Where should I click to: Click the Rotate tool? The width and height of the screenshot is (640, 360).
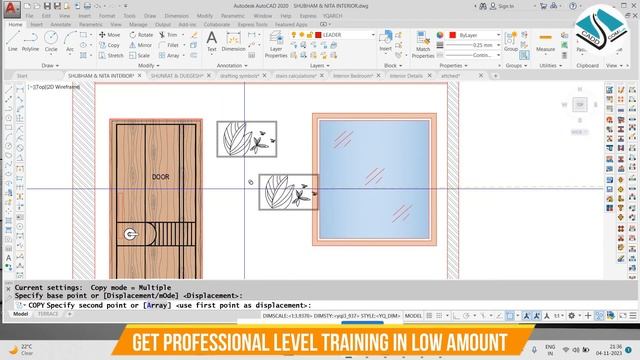pos(141,35)
